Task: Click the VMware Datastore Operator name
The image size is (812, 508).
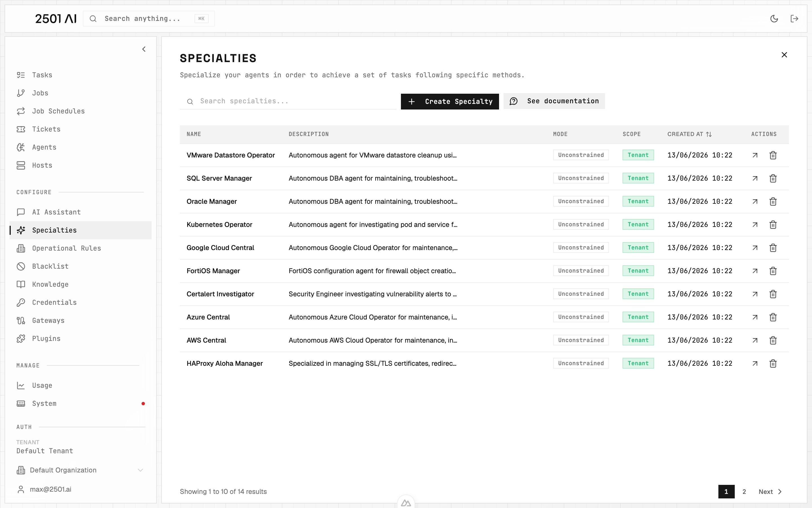Action: (231, 155)
